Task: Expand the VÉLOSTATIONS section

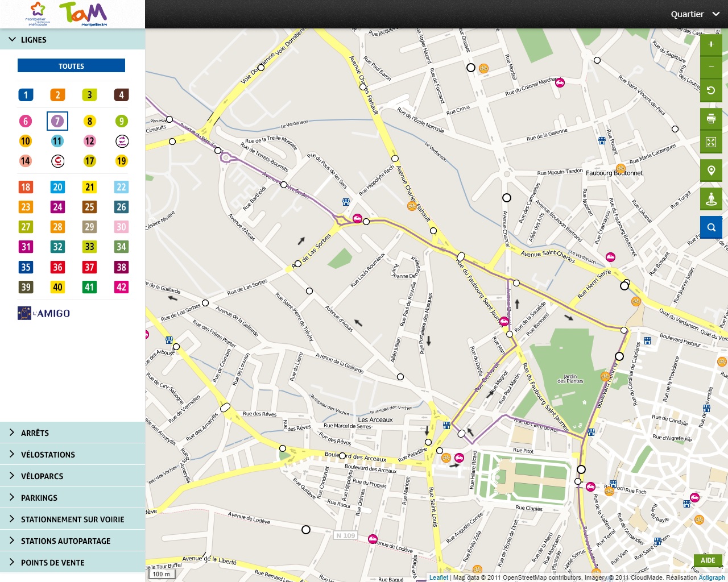Action: click(48, 455)
